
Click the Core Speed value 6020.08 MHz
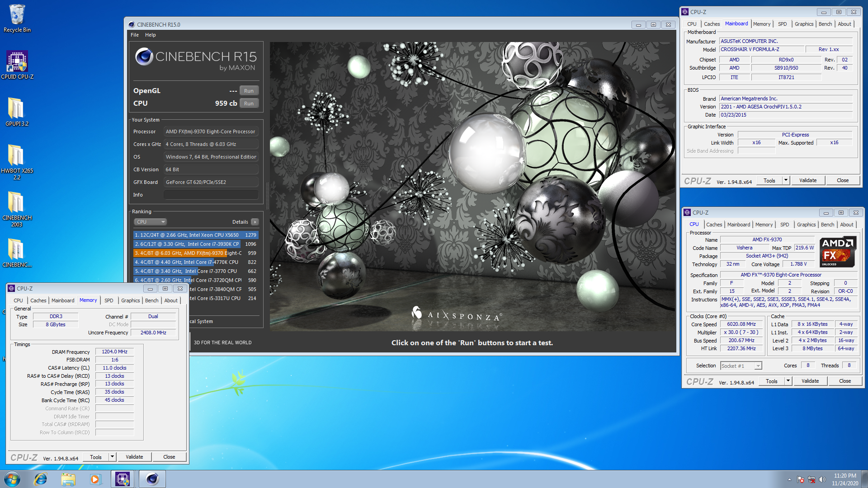[x=741, y=324]
